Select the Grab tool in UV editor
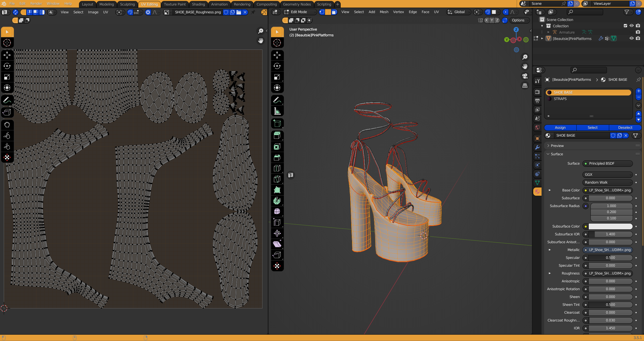This screenshot has height=341, width=644. 7,125
